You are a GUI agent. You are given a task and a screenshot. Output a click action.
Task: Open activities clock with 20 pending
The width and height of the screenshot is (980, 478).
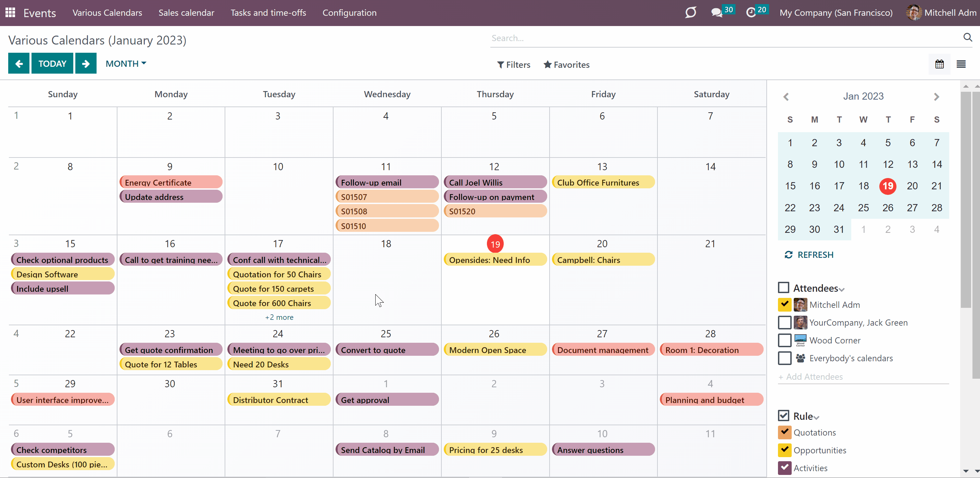pos(756,12)
